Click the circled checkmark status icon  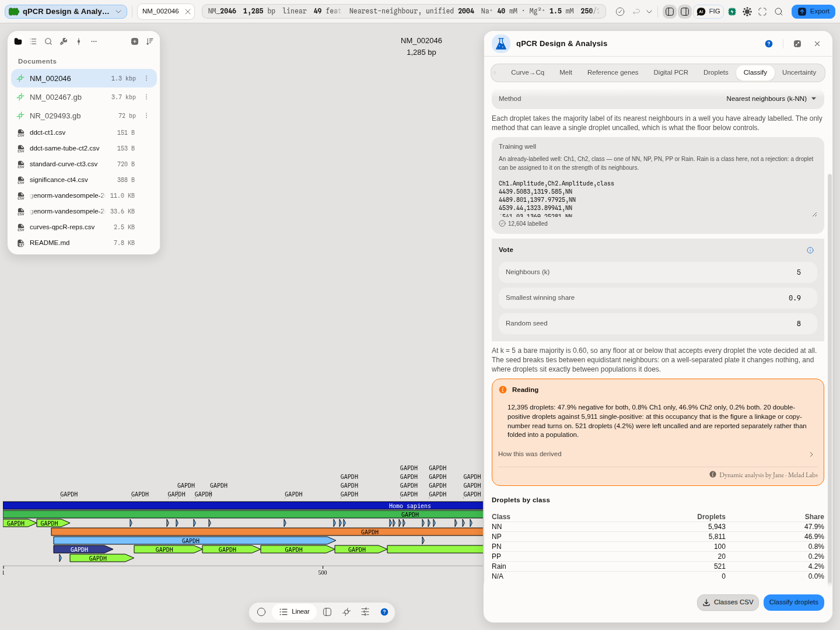tap(620, 12)
